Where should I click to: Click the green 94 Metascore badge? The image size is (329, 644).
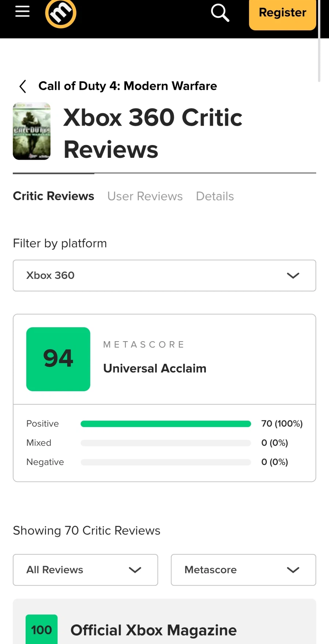coord(58,359)
